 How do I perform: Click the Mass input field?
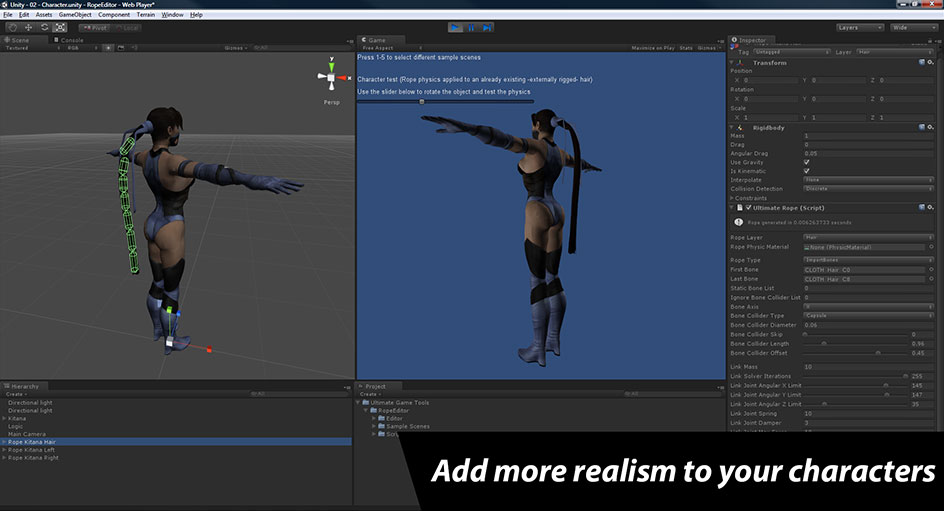pos(868,135)
